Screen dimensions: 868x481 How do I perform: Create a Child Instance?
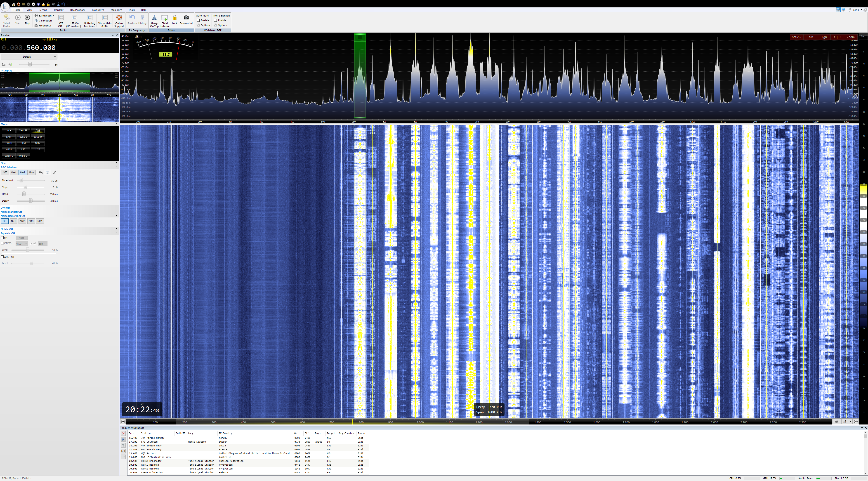point(164,18)
